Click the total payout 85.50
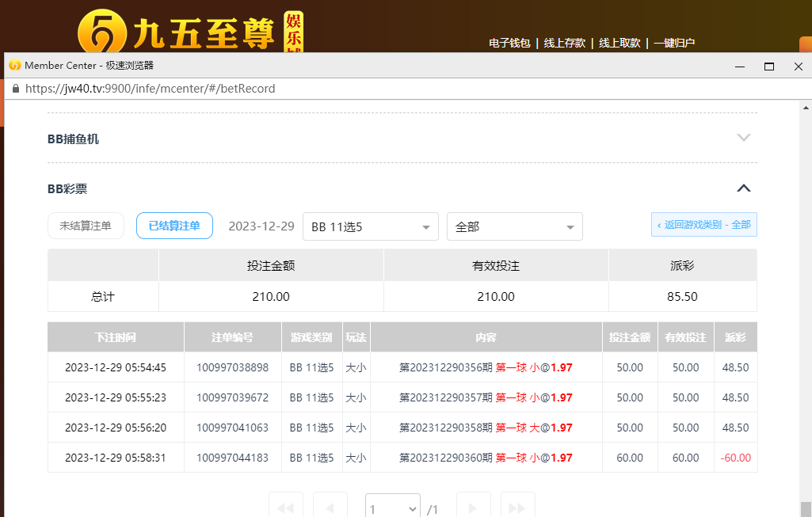Screen dimensions: 812x517 pyautogui.click(x=682, y=297)
